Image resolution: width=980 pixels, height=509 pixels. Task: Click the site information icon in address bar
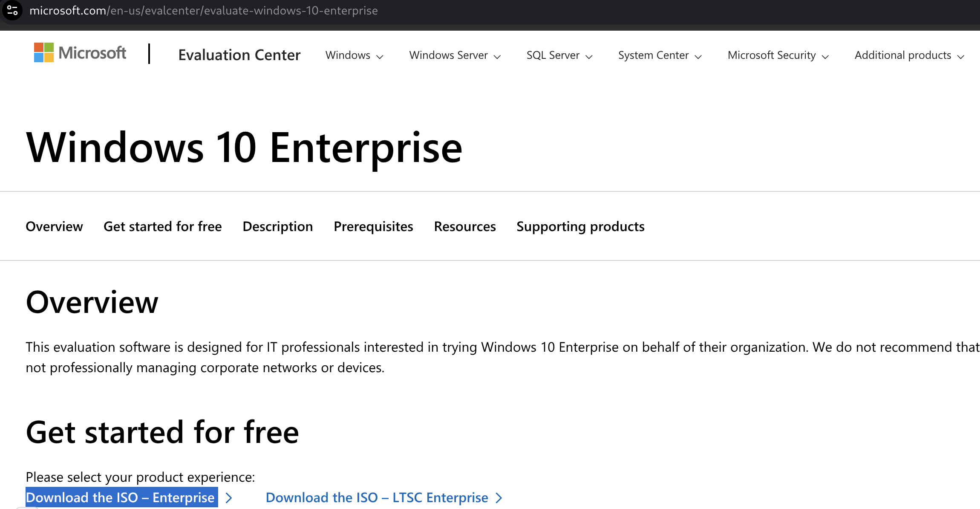pos(12,10)
